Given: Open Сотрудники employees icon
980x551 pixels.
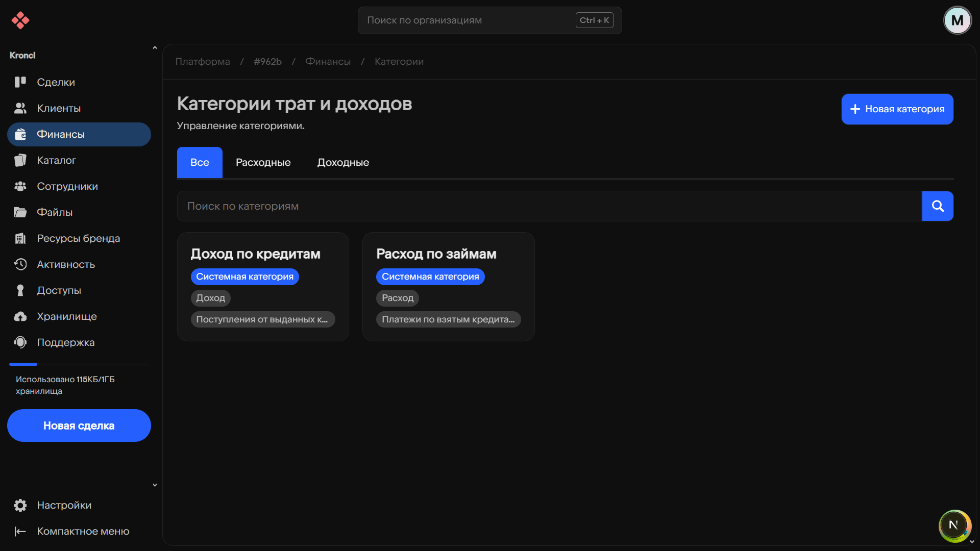Looking at the screenshot, I should click(x=20, y=186).
